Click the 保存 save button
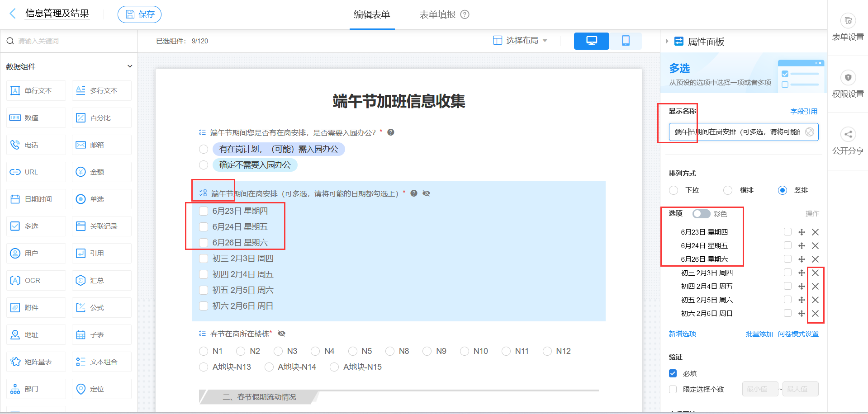 point(139,14)
